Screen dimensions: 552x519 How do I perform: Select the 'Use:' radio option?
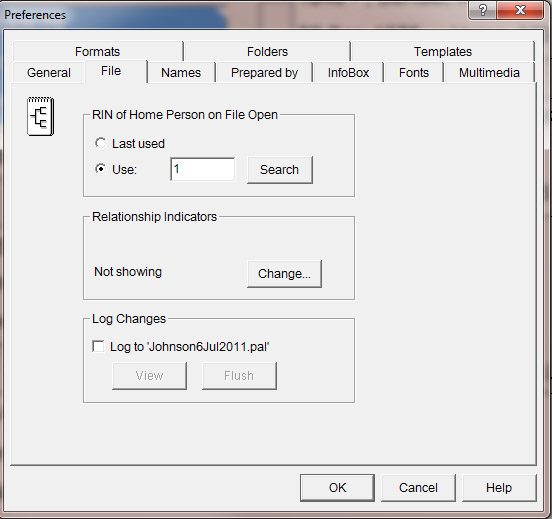[100, 169]
